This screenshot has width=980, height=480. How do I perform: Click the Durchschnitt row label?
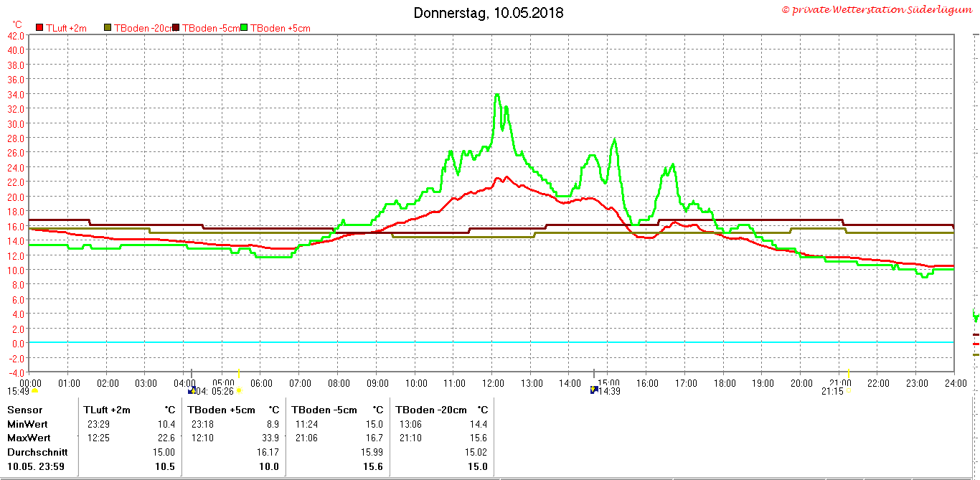37,452
